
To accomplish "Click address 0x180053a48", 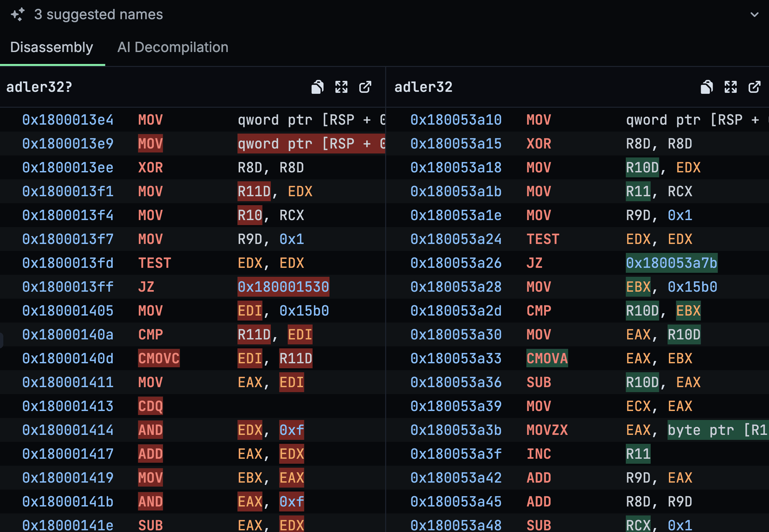I will [456, 526].
